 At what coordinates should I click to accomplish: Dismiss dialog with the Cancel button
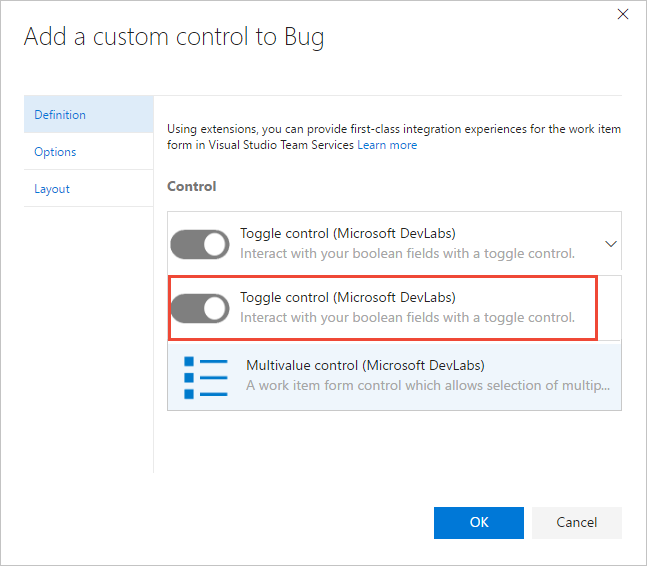tap(576, 523)
